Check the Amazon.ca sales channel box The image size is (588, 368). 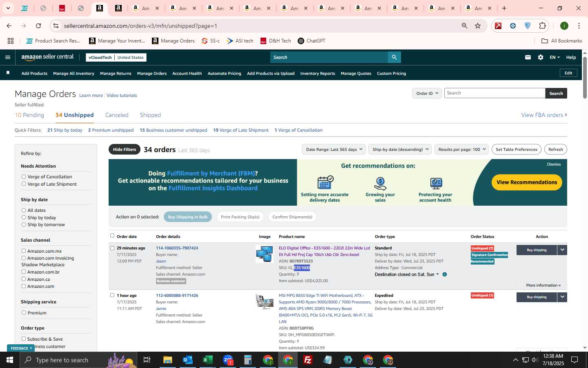24,279
